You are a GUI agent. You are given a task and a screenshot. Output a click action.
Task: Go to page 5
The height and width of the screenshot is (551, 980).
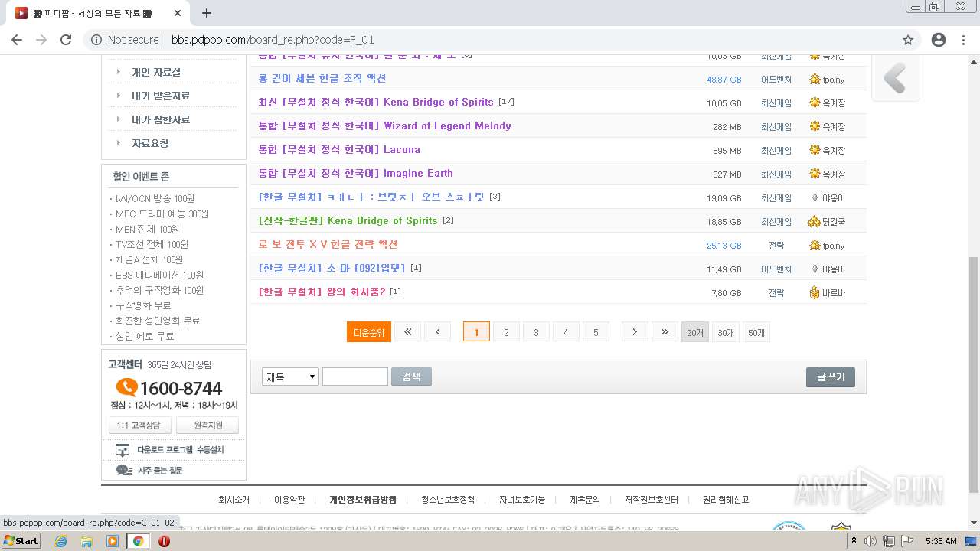coord(596,331)
